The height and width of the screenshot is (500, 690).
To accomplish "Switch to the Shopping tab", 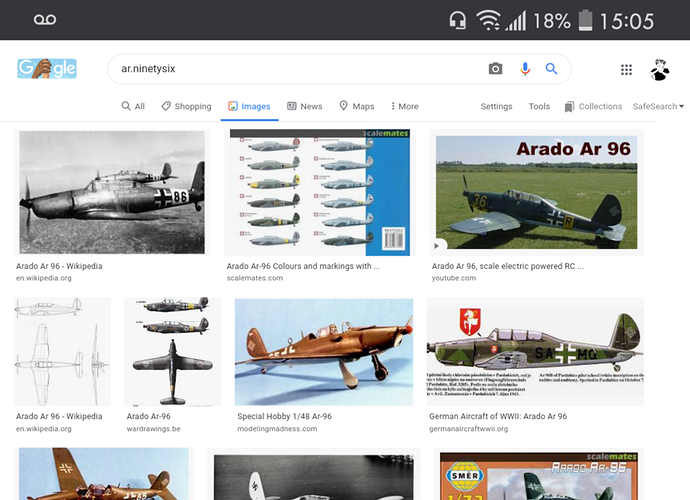I will pyautogui.click(x=187, y=106).
